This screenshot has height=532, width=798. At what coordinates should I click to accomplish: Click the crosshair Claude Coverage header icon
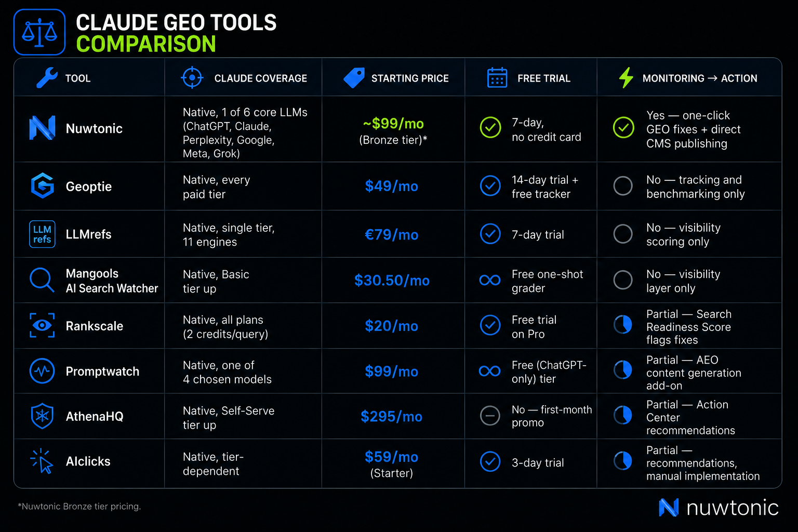click(192, 78)
